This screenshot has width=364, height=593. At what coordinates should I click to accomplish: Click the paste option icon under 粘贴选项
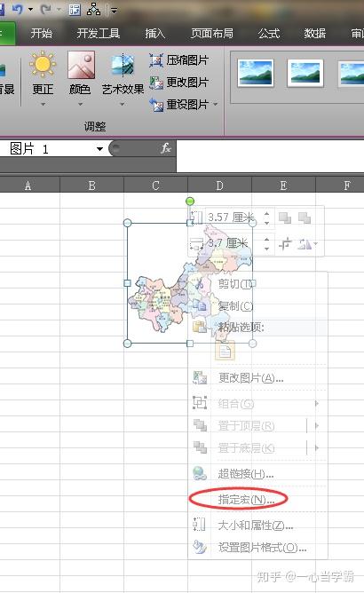pyautogui.click(x=226, y=351)
